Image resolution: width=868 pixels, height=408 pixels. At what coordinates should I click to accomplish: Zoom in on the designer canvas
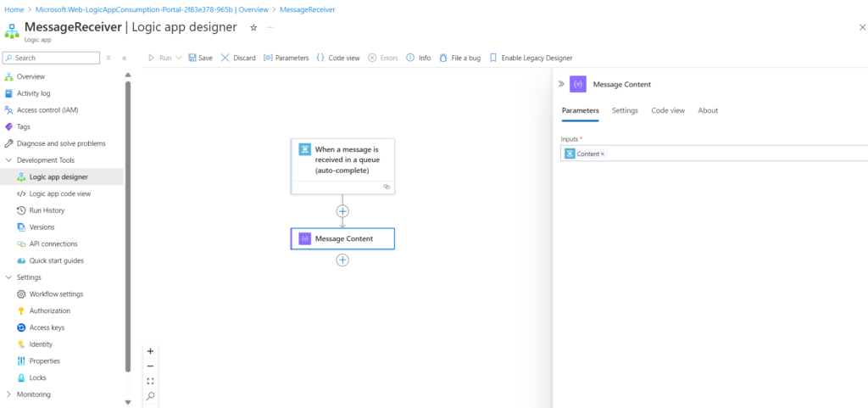[150, 351]
